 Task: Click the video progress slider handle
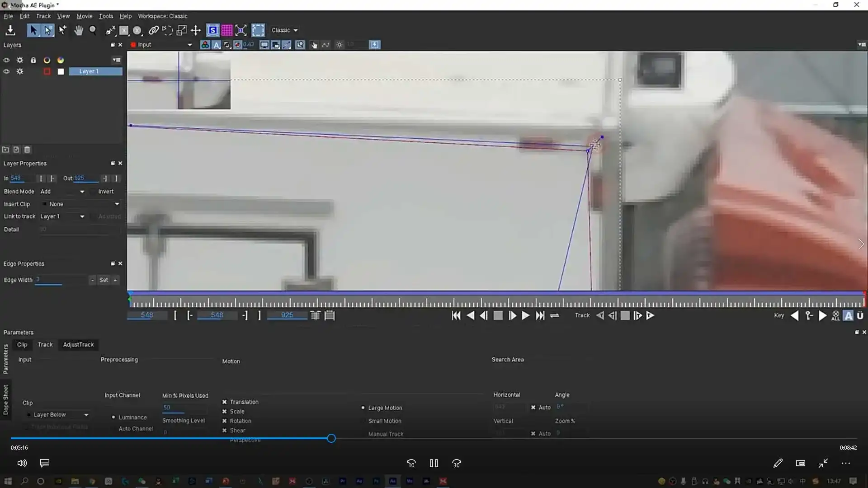click(x=331, y=438)
